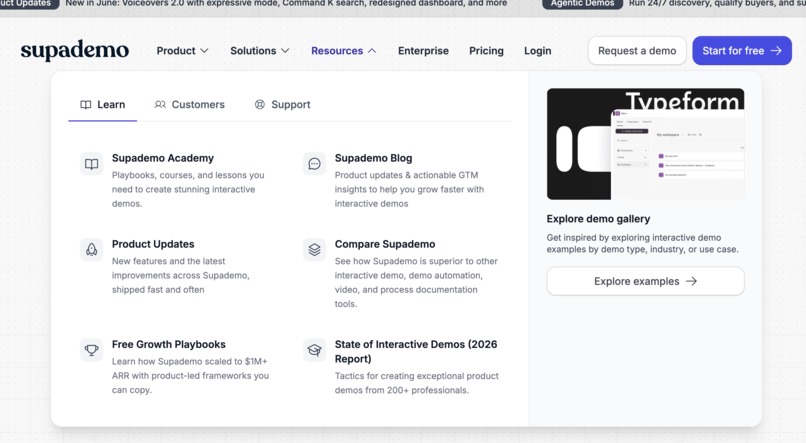The height and width of the screenshot is (443, 806).
Task: Open the Supademo Academy link
Action: 163,158
